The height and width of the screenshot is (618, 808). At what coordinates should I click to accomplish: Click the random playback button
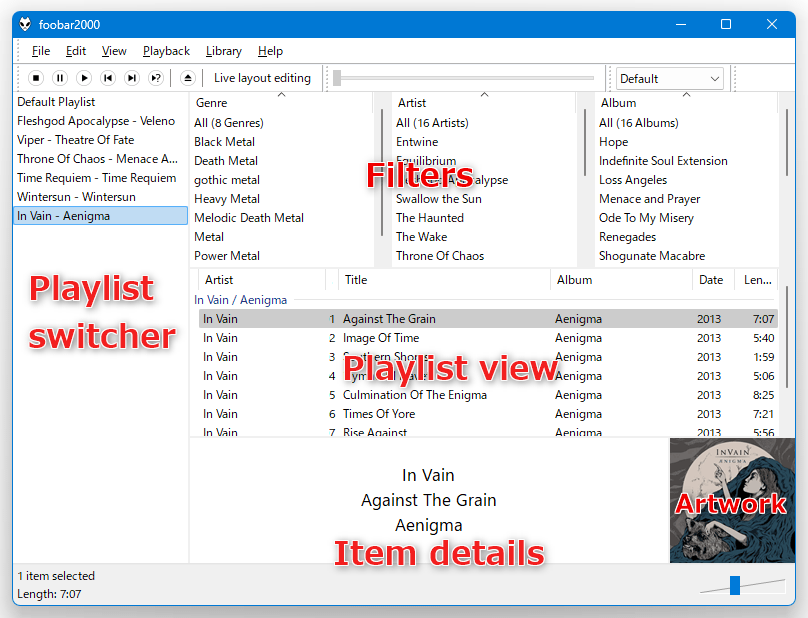pyautogui.click(x=156, y=78)
